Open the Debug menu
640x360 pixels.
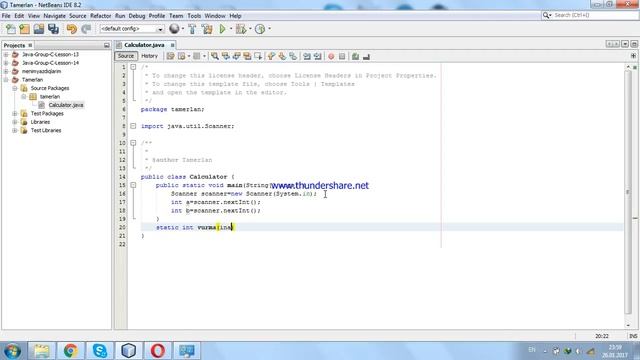(137, 16)
